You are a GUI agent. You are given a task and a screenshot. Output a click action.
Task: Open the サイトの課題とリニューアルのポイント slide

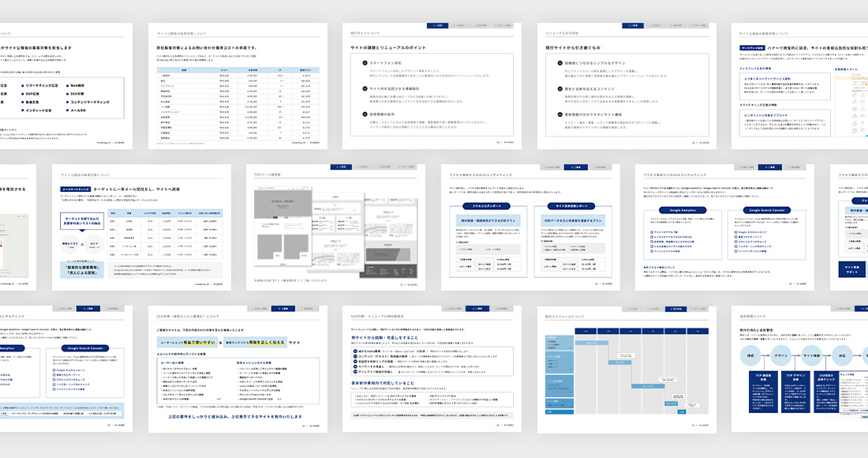[x=432, y=86]
